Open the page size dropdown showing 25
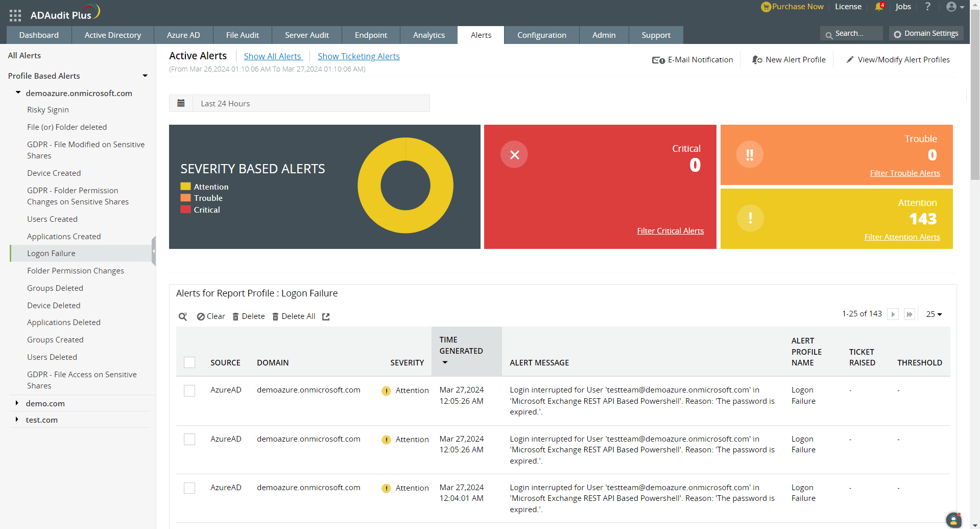The image size is (980, 529). 934,314
